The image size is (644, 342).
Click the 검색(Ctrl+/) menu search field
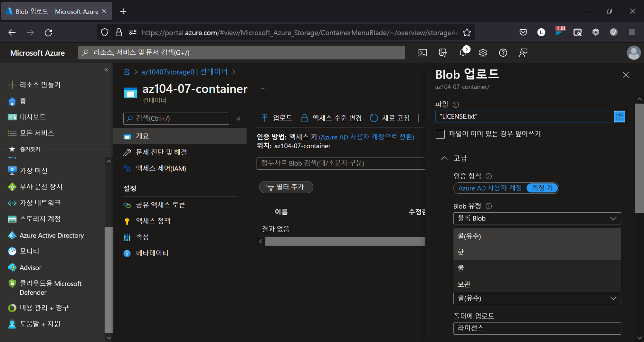[176, 118]
